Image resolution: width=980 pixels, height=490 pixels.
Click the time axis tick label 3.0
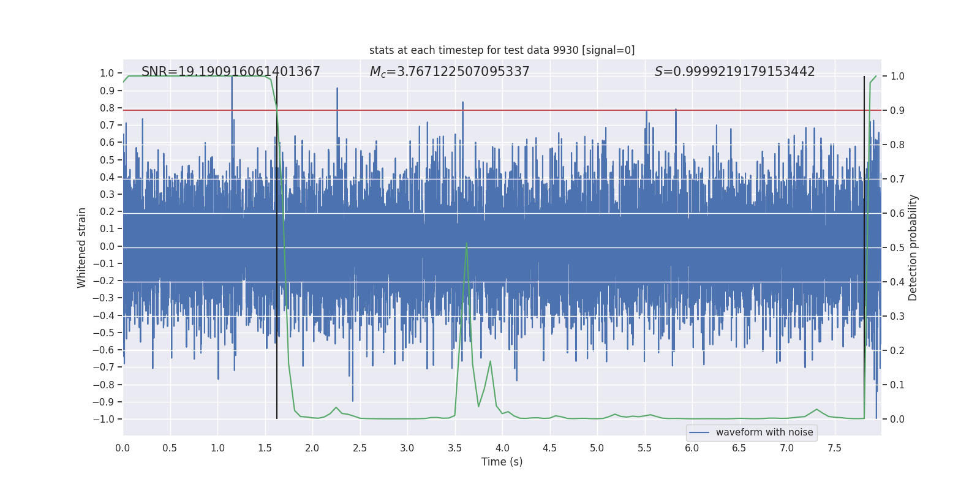[407, 448]
